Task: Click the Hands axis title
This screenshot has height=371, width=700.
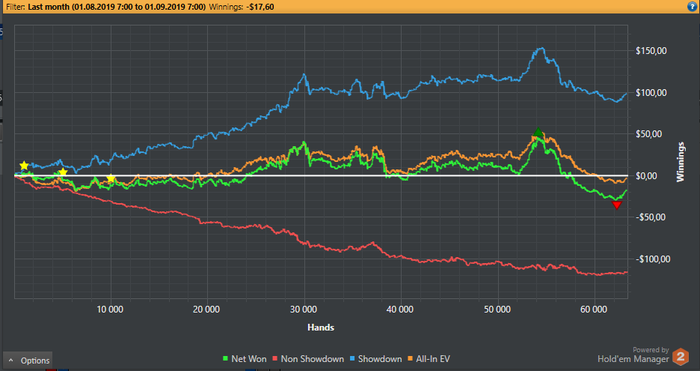Action: (x=321, y=328)
